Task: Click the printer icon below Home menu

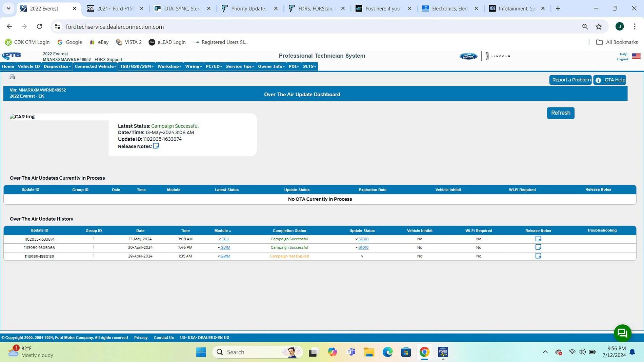Action: point(12,77)
